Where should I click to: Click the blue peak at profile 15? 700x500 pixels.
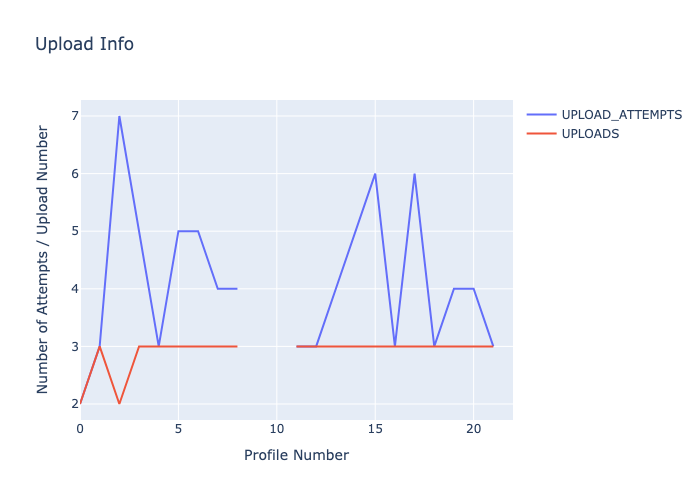375,174
